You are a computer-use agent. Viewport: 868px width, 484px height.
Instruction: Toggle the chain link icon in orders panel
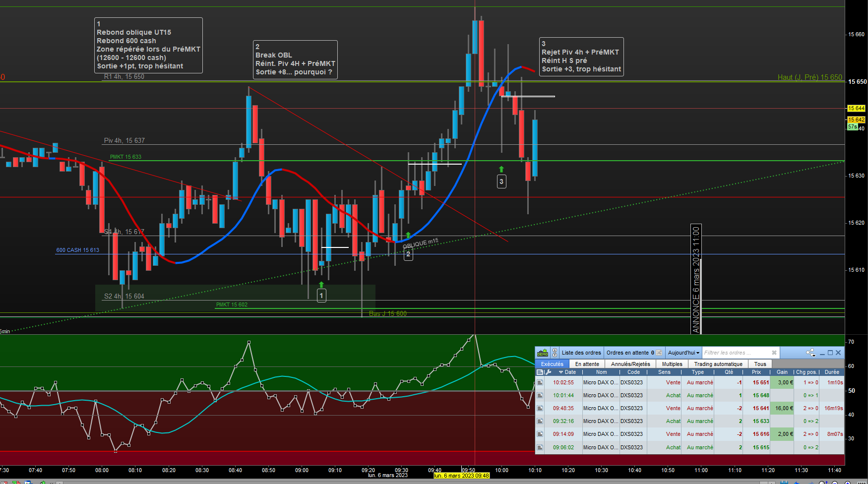(x=555, y=353)
